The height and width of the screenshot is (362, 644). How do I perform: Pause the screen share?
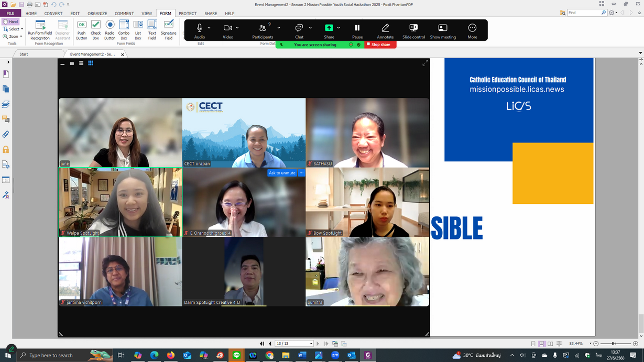pos(357,30)
